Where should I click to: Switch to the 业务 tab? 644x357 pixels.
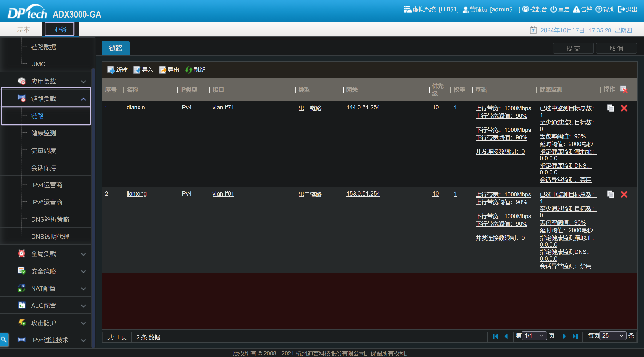(60, 29)
